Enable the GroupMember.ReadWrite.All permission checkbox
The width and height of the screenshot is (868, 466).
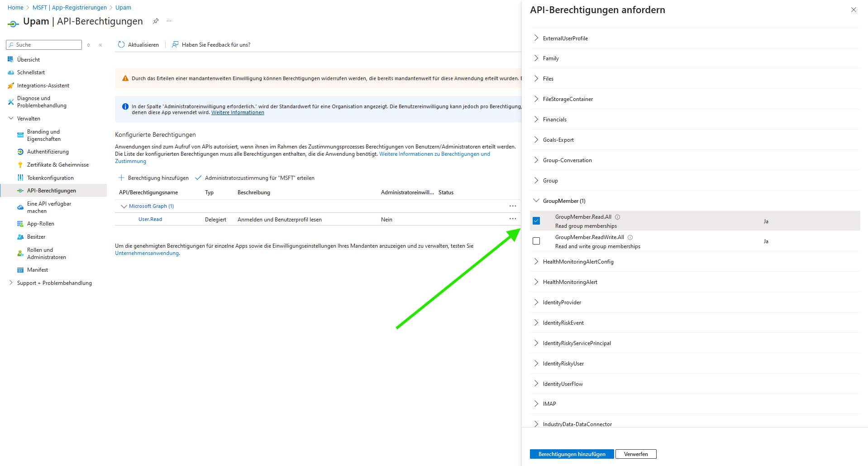click(536, 241)
